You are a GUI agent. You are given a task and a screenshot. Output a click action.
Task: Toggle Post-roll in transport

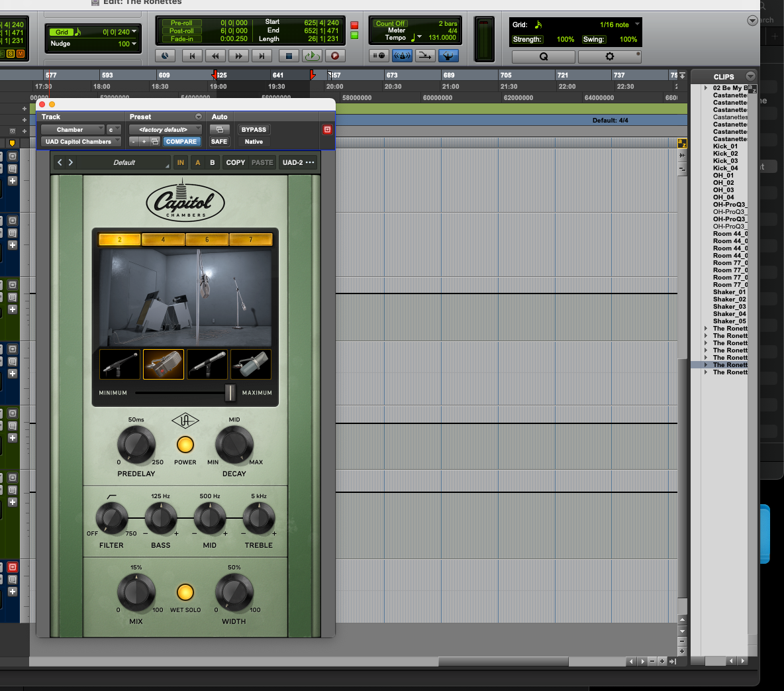(181, 31)
